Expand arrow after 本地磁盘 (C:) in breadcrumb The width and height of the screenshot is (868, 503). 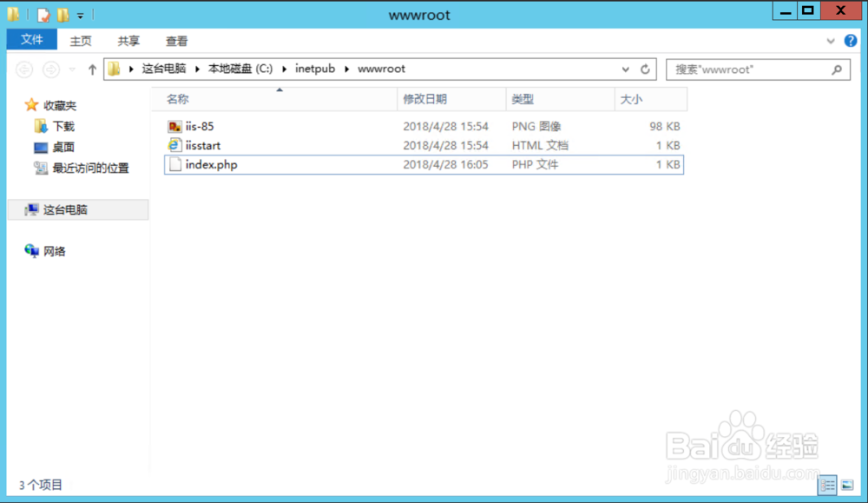(284, 69)
